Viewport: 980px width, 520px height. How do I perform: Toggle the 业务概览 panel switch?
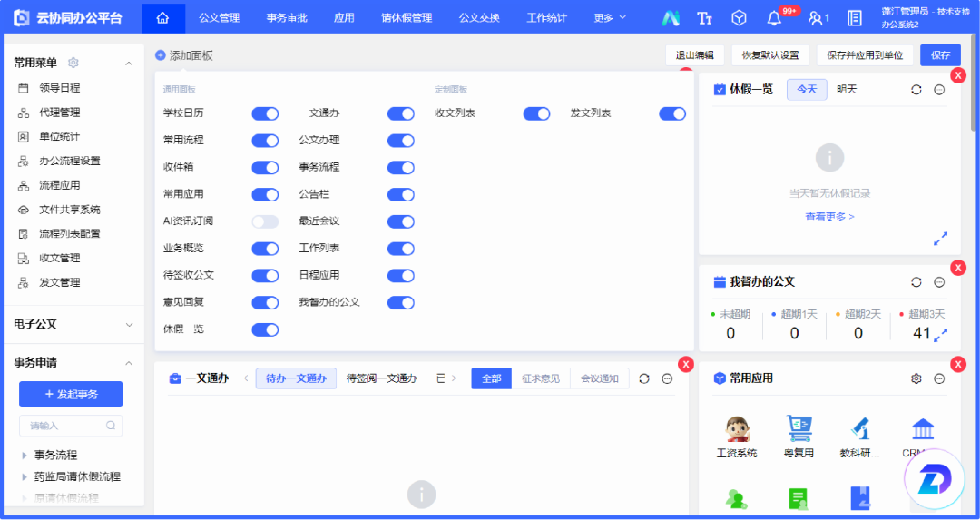(265, 249)
